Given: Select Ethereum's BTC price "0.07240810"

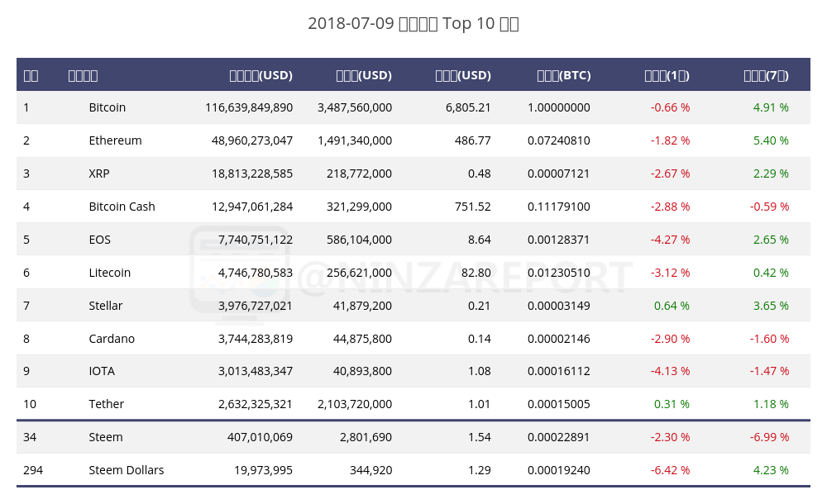Looking at the screenshot, I should [558, 140].
